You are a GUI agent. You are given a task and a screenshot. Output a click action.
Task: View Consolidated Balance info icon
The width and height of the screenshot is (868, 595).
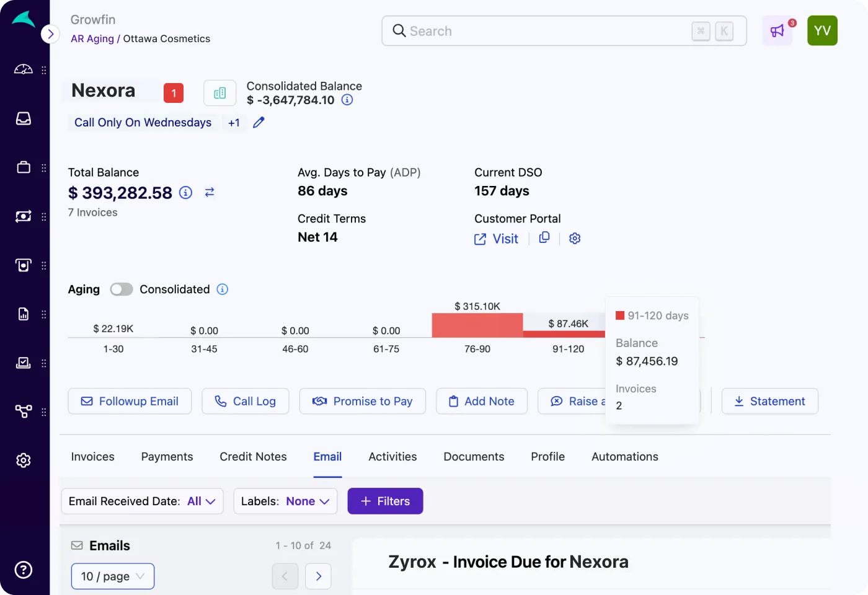(x=347, y=100)
